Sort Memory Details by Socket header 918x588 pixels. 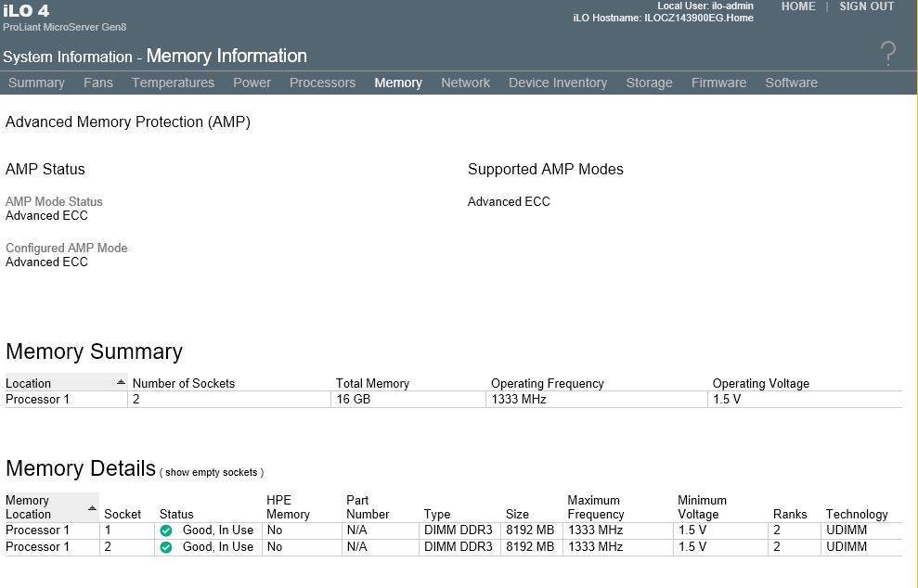123,515
